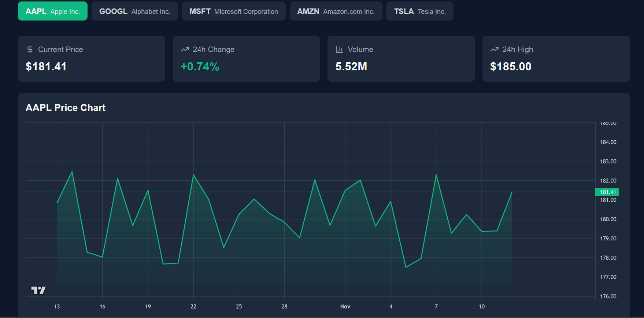
Task: Click the 10 date marker on time axis
Action: click(482, 307)
